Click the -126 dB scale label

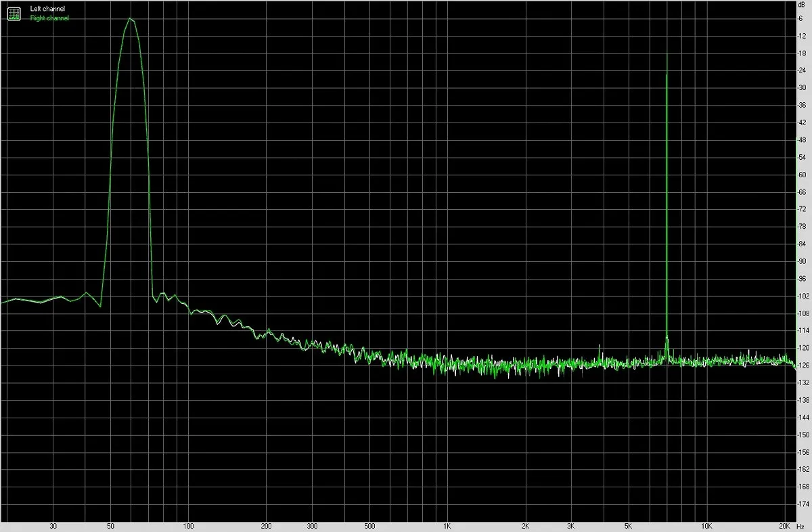pos(803,365)
